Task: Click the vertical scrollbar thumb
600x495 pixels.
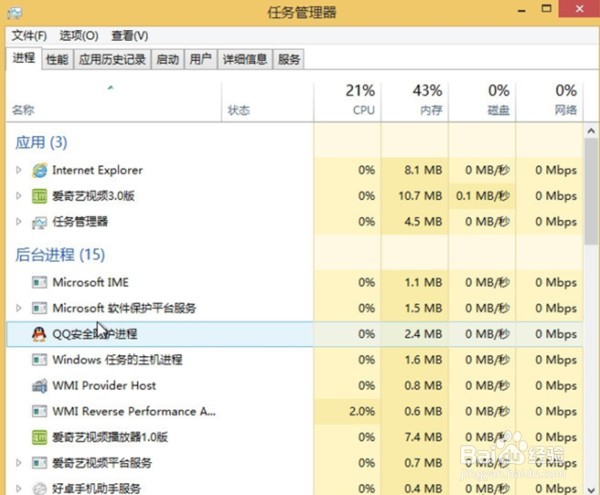Action: pos(591,191)
